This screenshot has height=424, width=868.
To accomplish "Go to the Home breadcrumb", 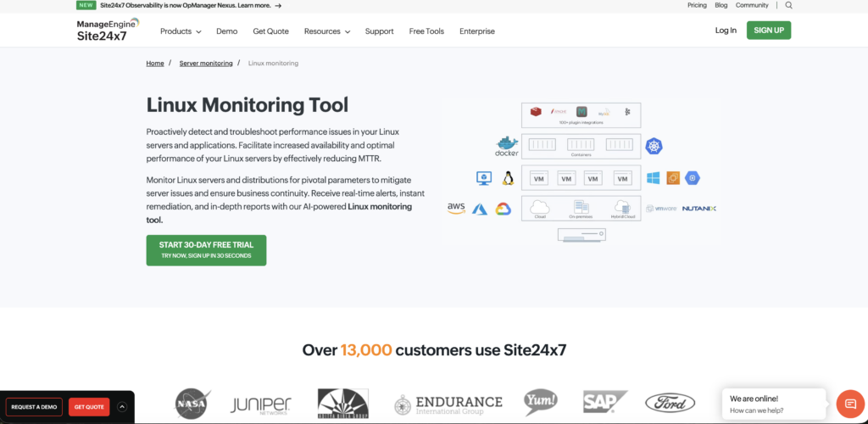I will [x=155, y=63].
